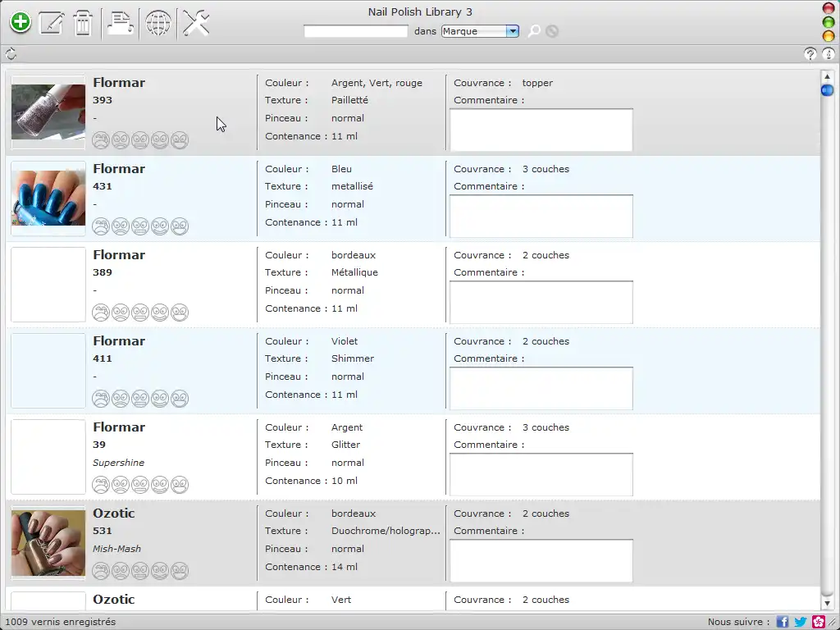Click the scrollbar up arrow
The height and width of the screenshot is (630, 840).
tap(827, 76)
